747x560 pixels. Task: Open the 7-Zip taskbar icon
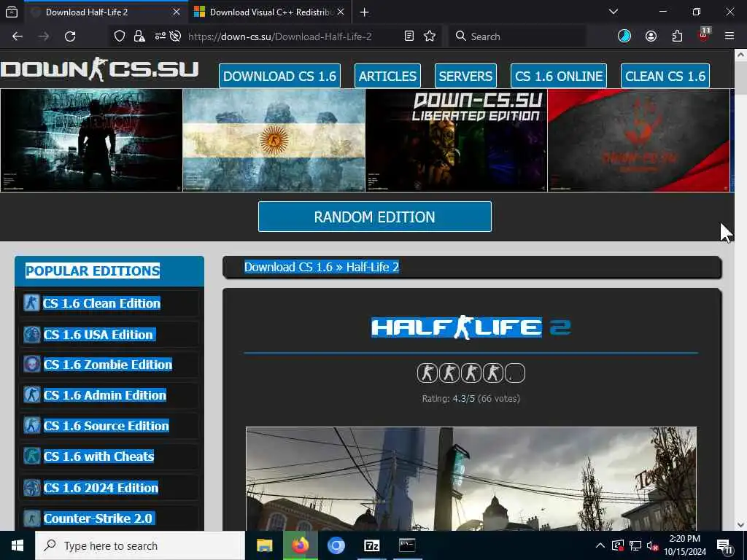tap(371, 545)
